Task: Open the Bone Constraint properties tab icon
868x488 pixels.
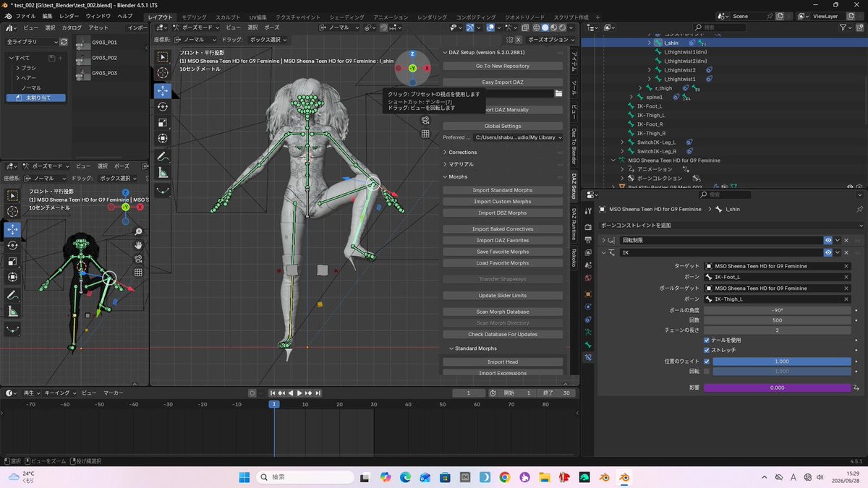Action: click(x=588, y=357)
